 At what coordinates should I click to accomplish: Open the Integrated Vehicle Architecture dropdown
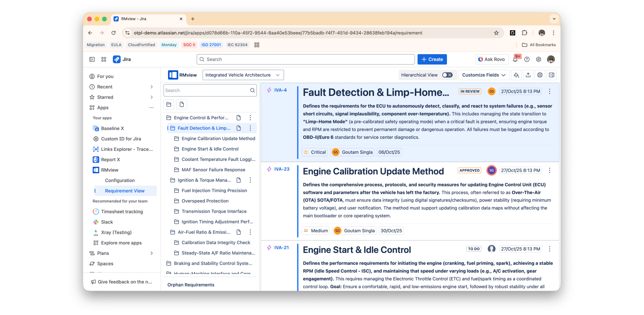[x=243, y=75]
